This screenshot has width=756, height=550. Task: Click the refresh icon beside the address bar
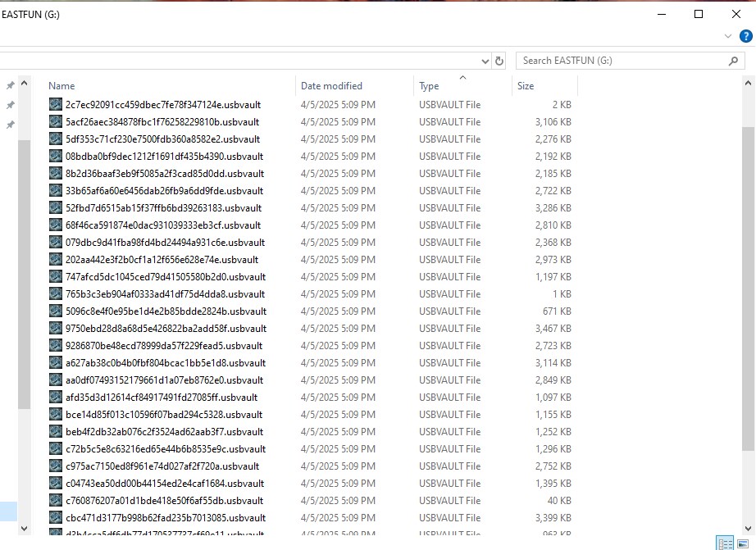[x=500, y=61]
